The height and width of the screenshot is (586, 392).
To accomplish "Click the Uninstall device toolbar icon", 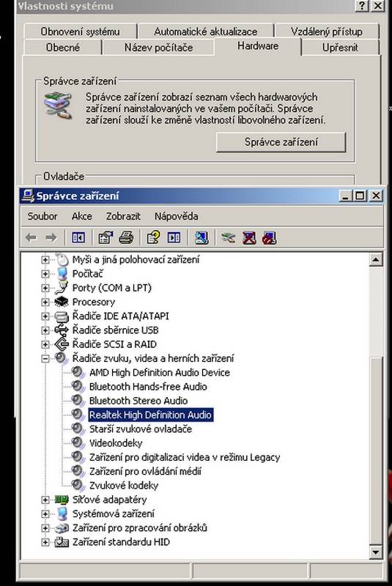I will point(249,237).
